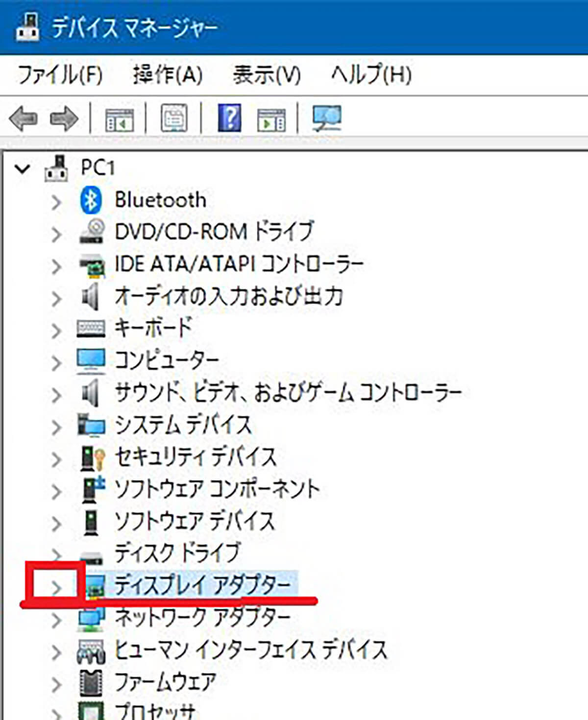Open the ヘルプ(H) menu

coord(371,74)
